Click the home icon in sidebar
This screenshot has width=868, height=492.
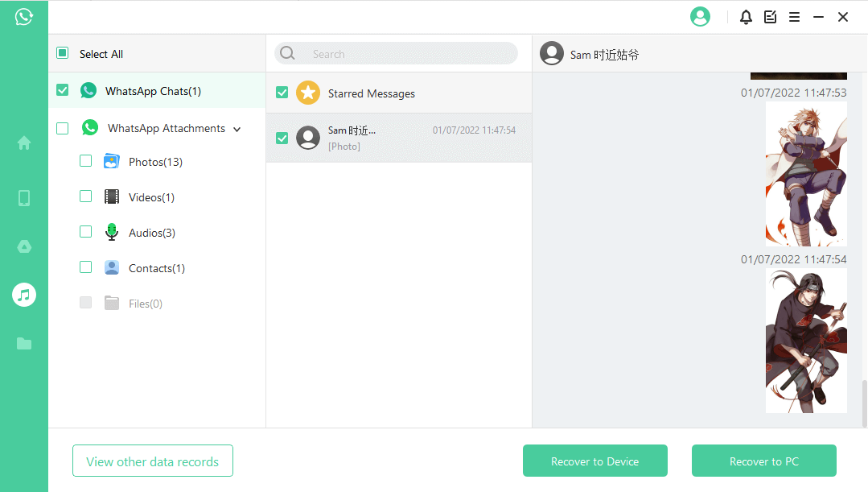point(24,143)
